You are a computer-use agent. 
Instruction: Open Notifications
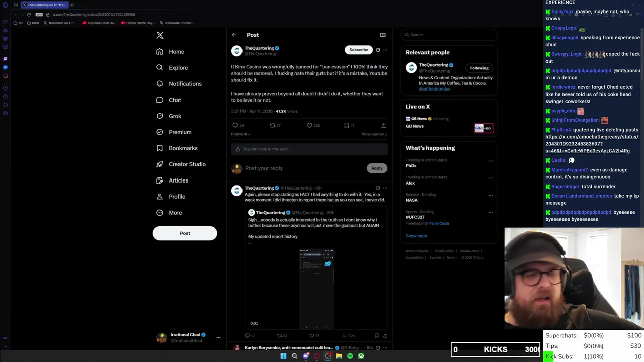click(179, 84)
